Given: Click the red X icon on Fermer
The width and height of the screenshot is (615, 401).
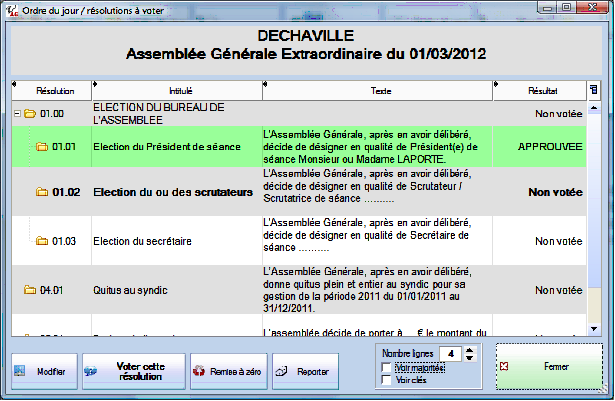Looking at the screenshot, I should pyautogui.click(x=504, y=366).
